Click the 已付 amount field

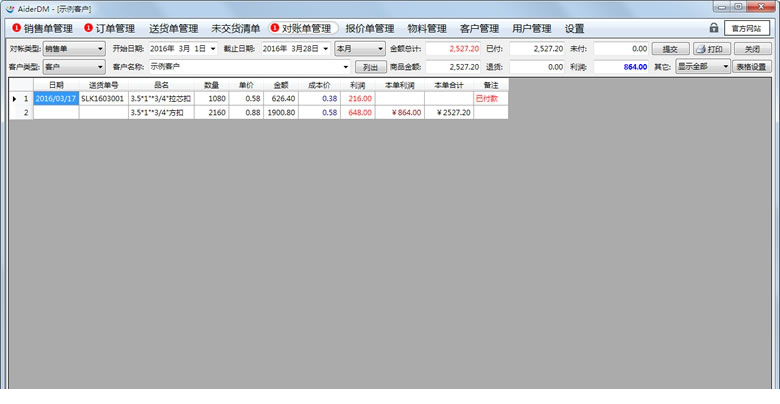pyautogui.click(x=537, y=49)
